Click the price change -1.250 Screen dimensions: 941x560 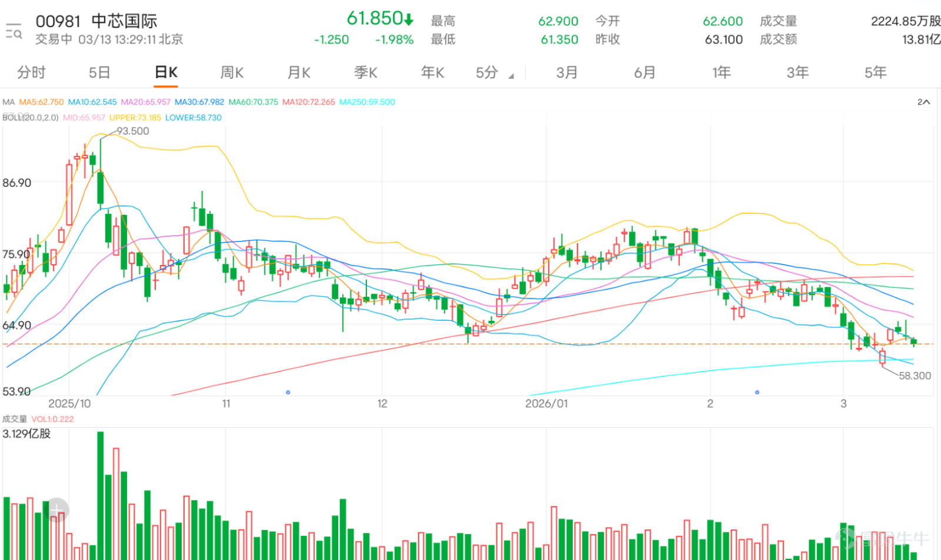[x=331, y=39]
